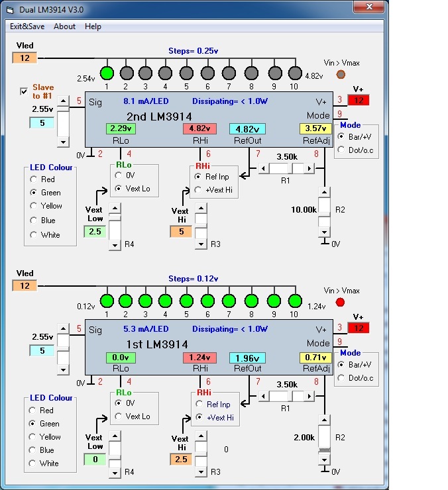The height and width of the screenshot is (490, 448).
Task: Click LED 10 of 2nd LM3914
Action: 295,73
